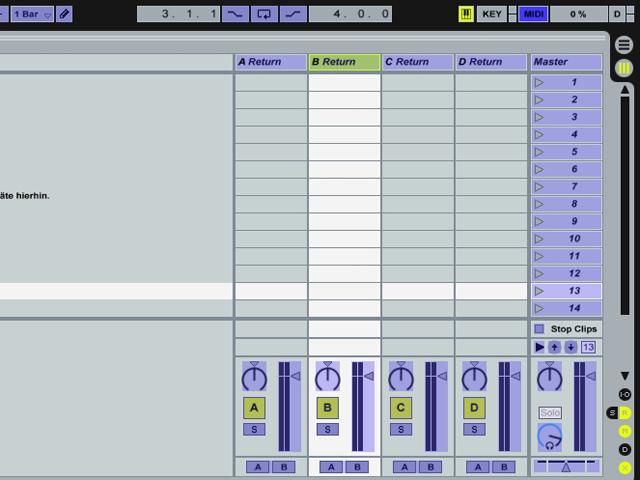Enable Draw Mode with the pencil icon
This screenshot has height=480, width=640.
[x=64, y=14]
